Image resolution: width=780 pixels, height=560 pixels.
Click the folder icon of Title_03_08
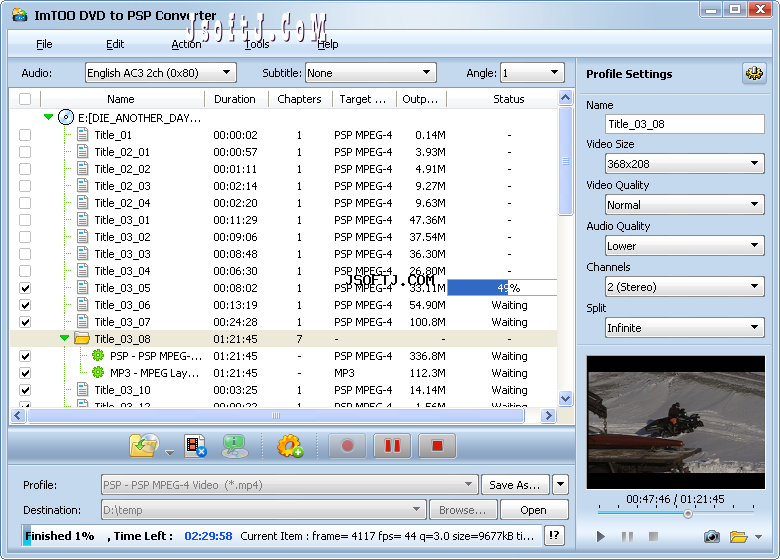[x=82, y=339]
